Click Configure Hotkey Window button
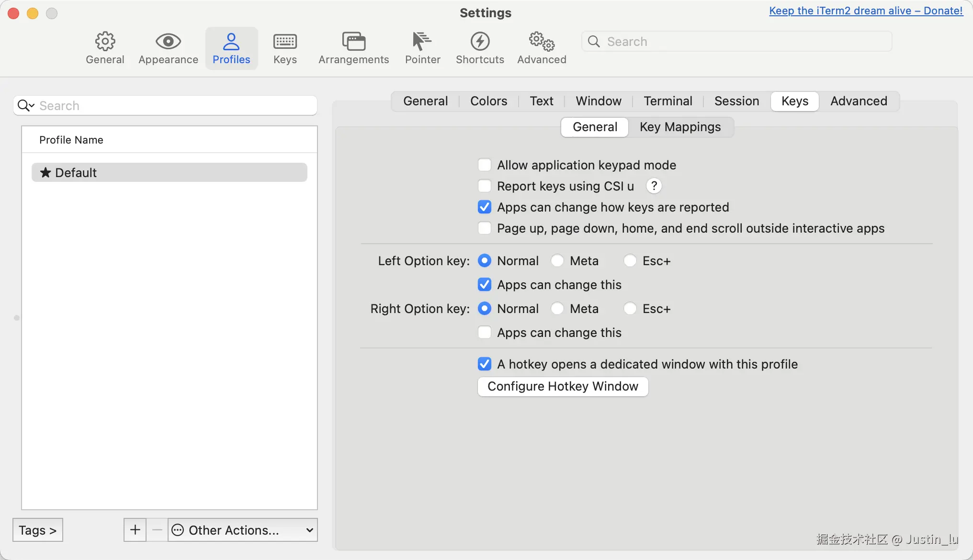Image resolution: width=973 pixels, height=560 pixels. (x=563, y=386)
